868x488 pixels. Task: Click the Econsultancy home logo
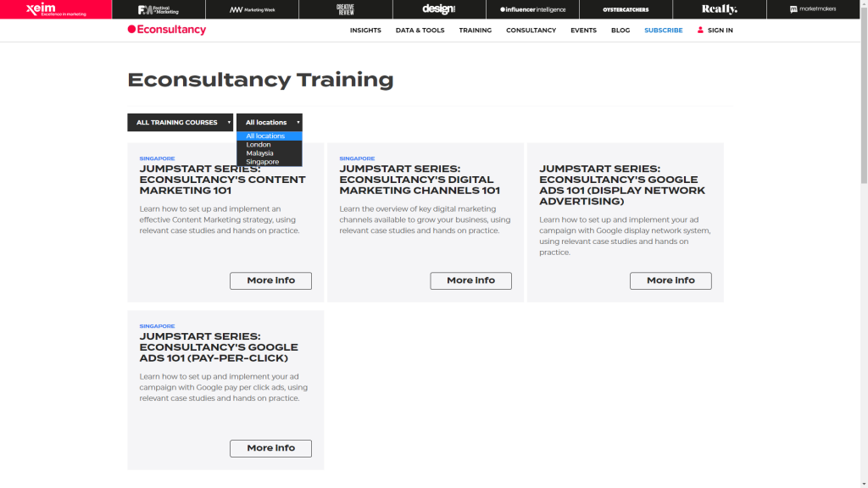(x=167, y=30)
